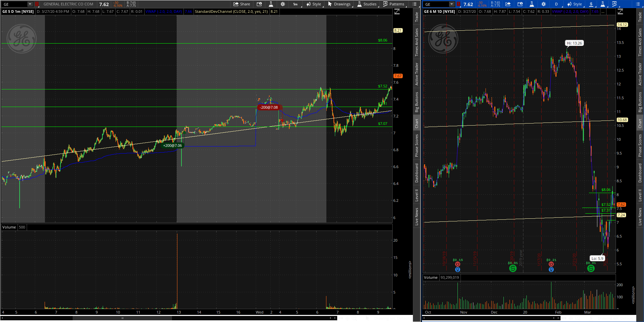Click the dividend marker near March
The image size is (644, 322).
point(591,268)
